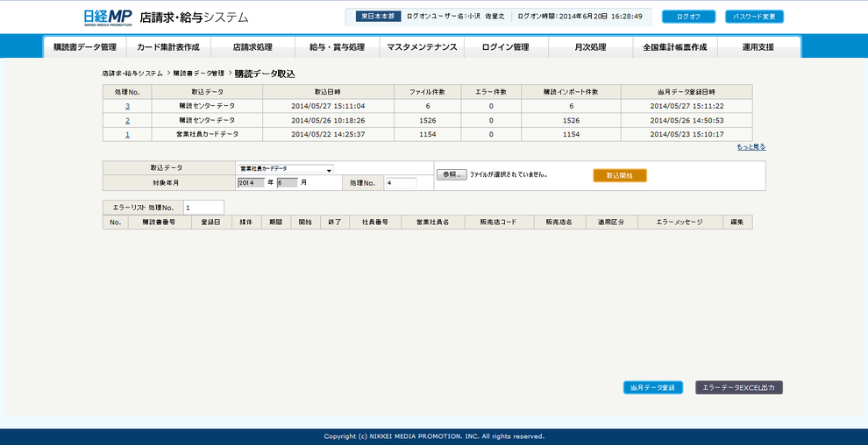Go to 店請求・給与システム breadcrumb
The height and width of the screenshot is (445, 868).
click(132, 73)
